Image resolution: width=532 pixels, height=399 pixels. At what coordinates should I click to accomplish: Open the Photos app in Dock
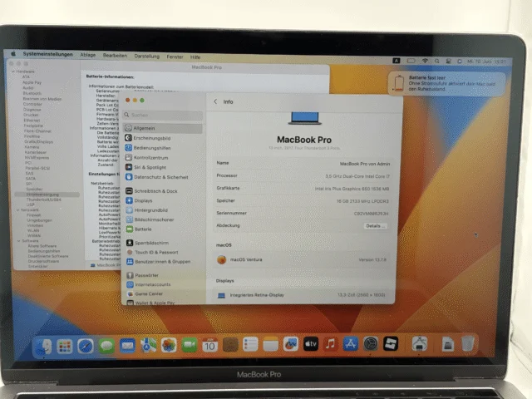(x=169, y=346)
